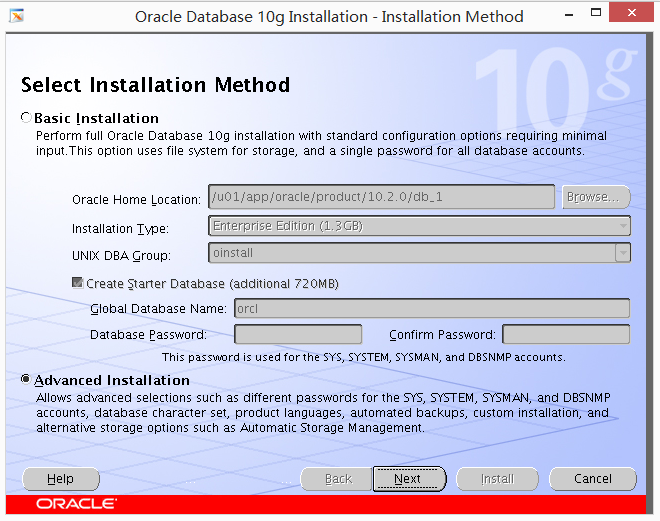The image size is (660, 521).
Task: Click the Oracle Home Location field
Action: (x=381, y=197)
